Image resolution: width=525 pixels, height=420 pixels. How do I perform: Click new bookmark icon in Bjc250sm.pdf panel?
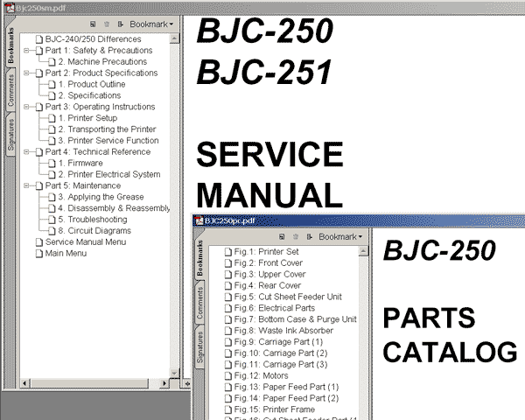[x=93, y=24]
